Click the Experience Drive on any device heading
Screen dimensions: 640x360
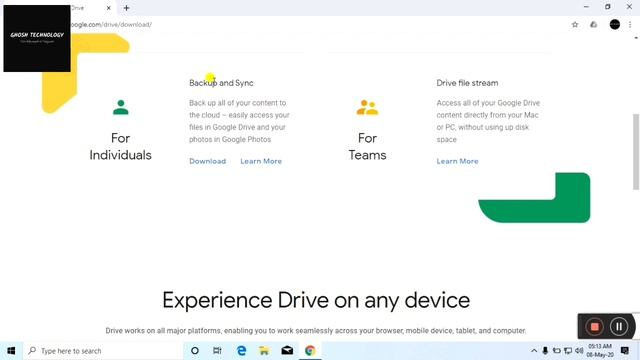(x=316, y=300)
